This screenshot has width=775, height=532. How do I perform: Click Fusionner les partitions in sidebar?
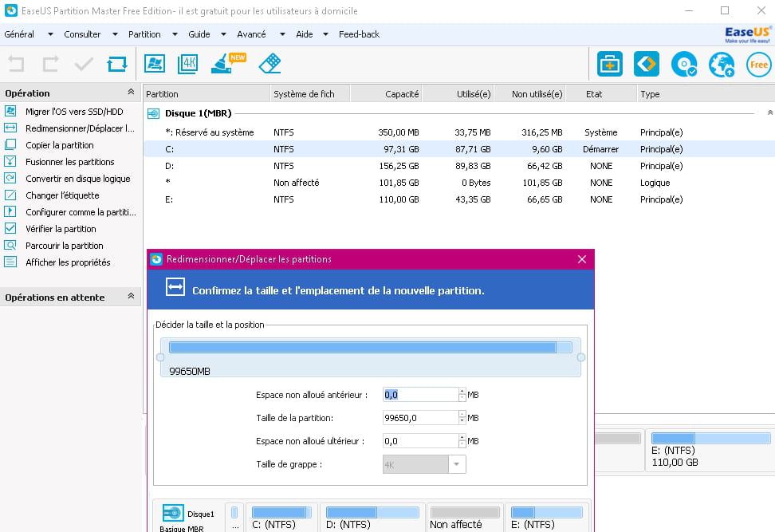click(69, 162)
